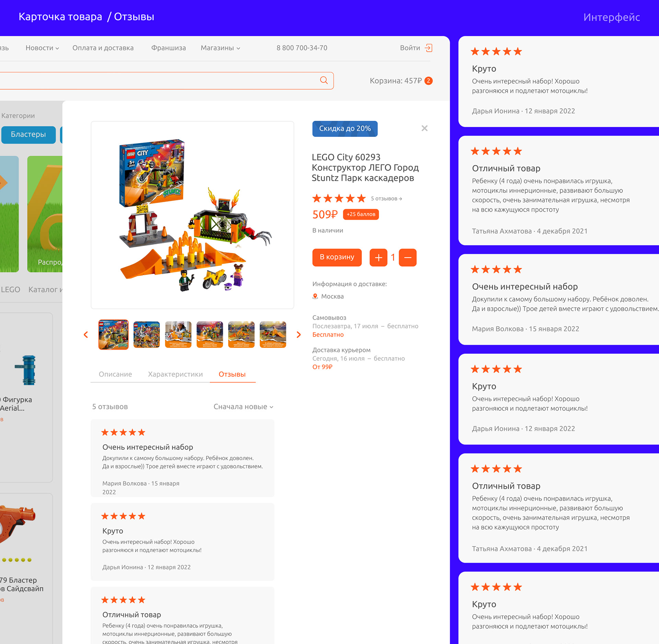Show next product thumbnails with right arrow

299,335
